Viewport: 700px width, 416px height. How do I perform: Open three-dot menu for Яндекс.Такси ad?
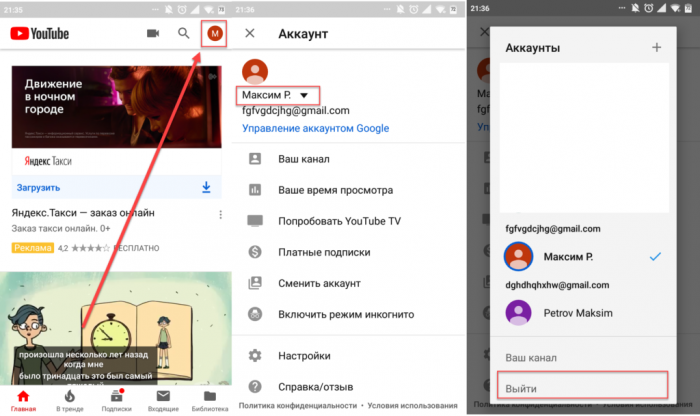pos(220,215)
